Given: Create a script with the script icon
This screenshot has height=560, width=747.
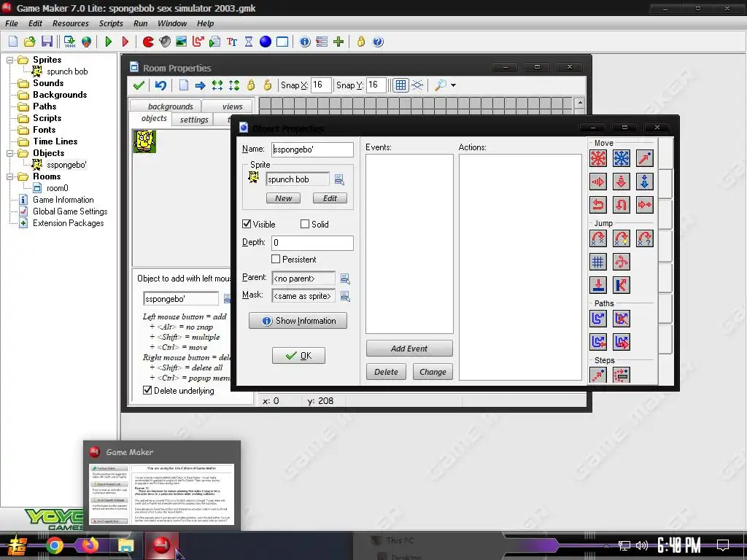Looking at the screenshot, I should point(215,42).
